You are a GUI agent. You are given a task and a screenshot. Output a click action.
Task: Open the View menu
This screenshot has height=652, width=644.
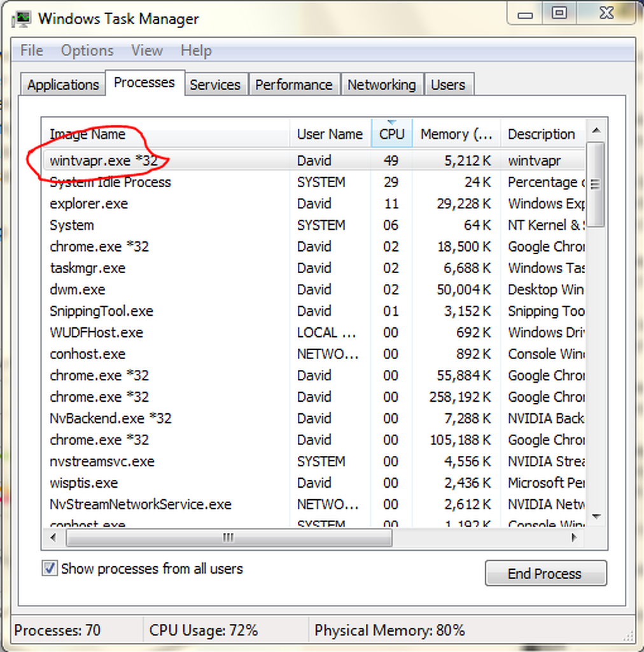click(147, 51)
